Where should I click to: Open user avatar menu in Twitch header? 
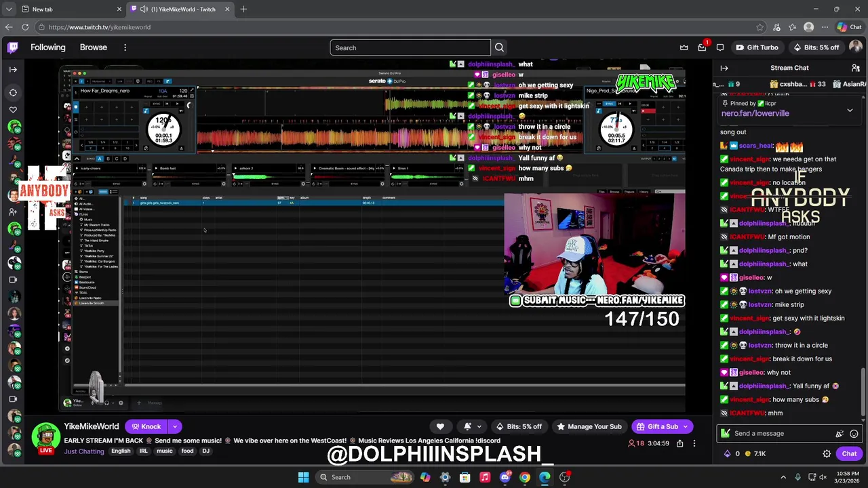[856, 47]
